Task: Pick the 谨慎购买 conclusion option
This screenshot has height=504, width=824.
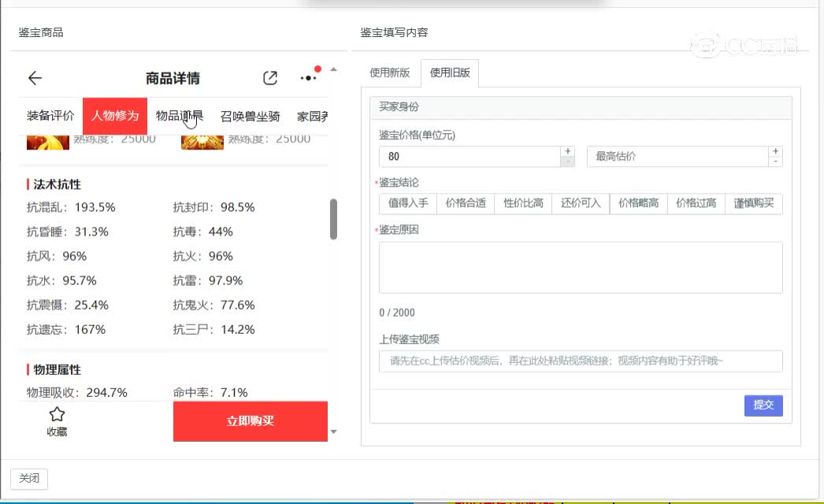Action: click(754, 203)
